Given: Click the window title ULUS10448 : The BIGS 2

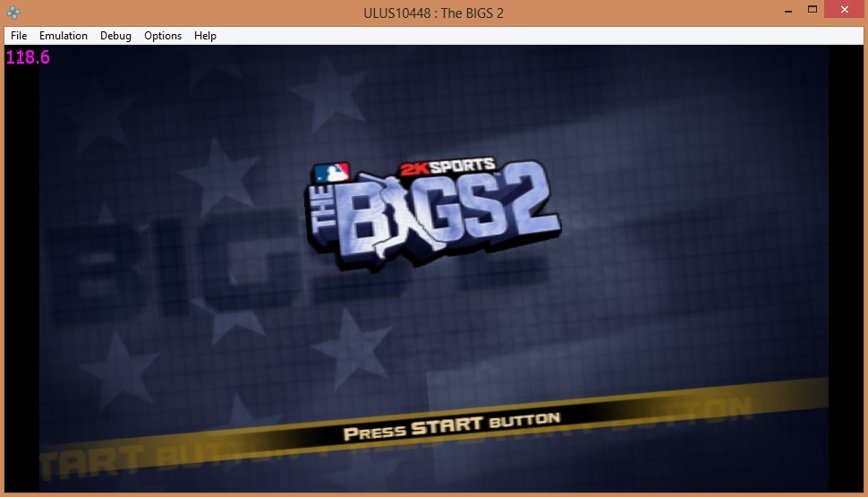Looking at the screenshot, I should point(434,13).
